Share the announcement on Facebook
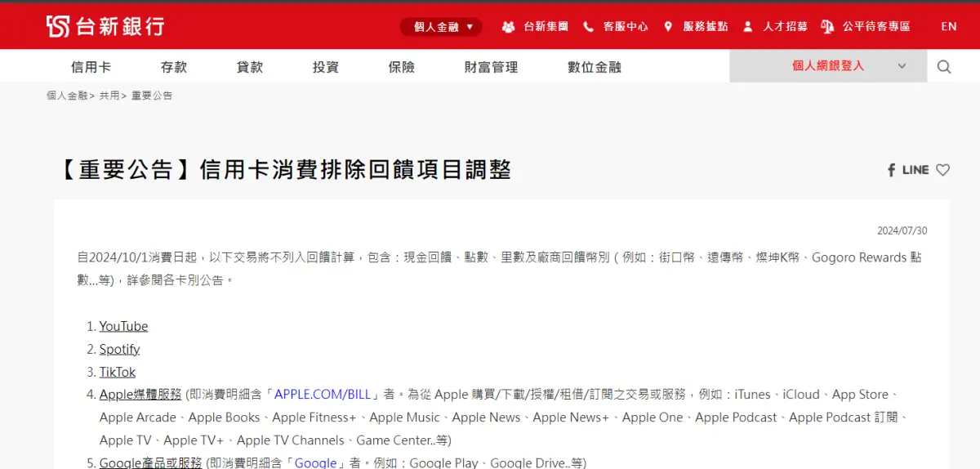Viewport: 980px width, 469px height. point(892,170)
